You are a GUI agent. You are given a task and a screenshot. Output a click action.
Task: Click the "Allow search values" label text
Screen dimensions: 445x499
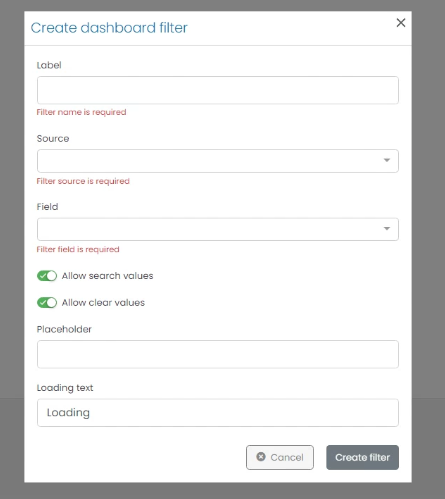tap(107, 276)
